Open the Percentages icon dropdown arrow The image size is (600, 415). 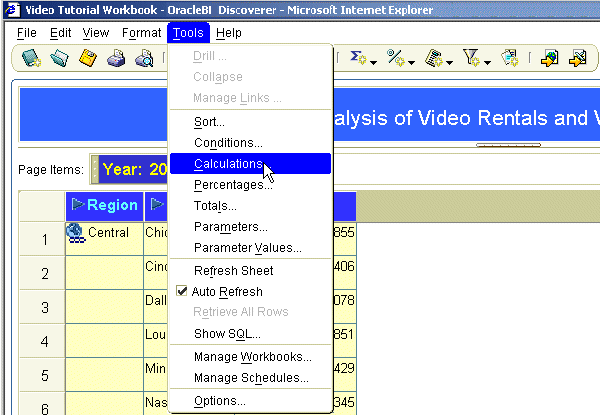411,62
